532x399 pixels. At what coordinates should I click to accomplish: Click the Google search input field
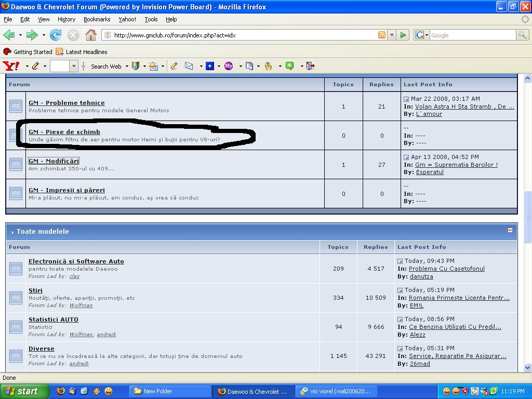coord(473,35)
